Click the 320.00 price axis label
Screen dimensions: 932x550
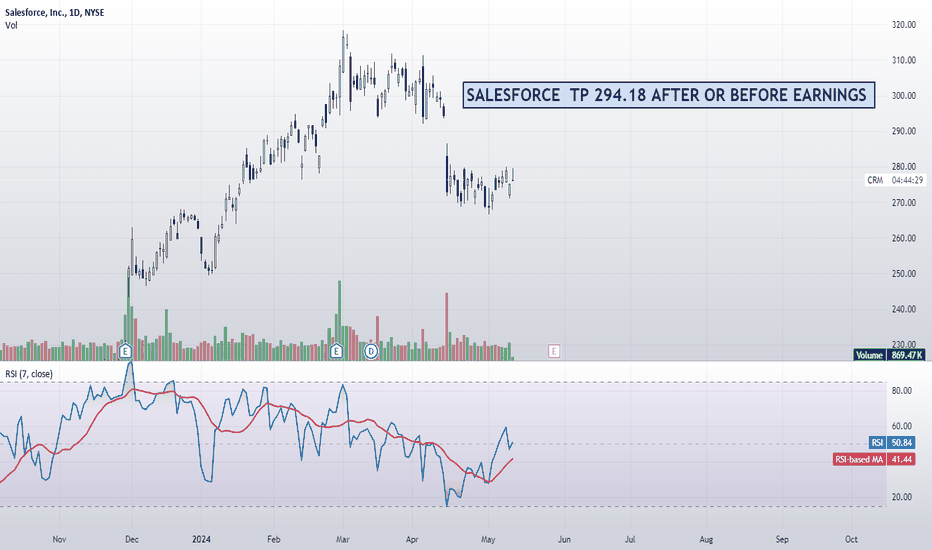coord(903,25)
